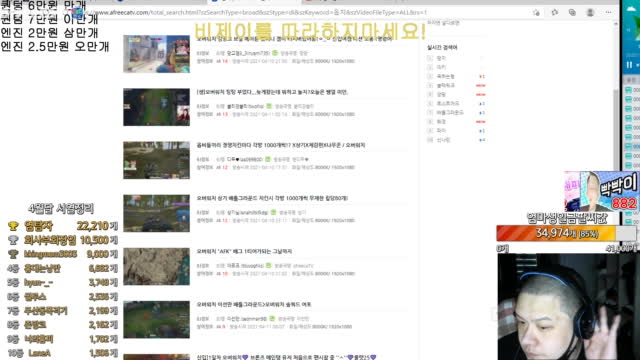The width and height of the screenshot is (640, 360).
Task: Pause playback in the teal media player
Action: (x=629, y=65)
